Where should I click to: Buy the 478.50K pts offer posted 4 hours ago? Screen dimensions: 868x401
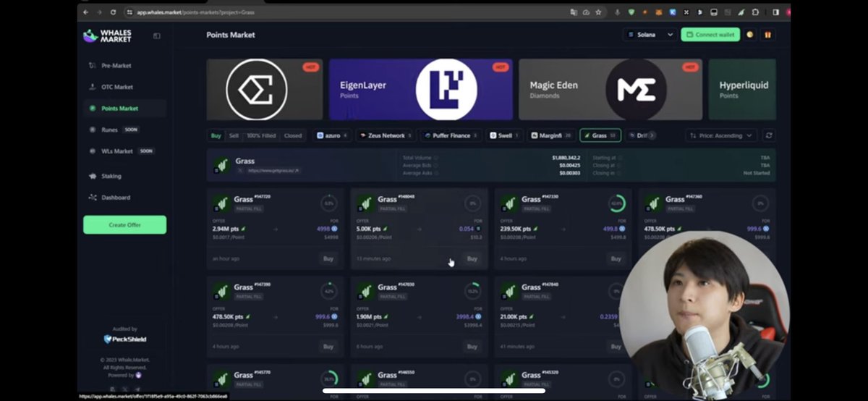[x=328, y=347]
